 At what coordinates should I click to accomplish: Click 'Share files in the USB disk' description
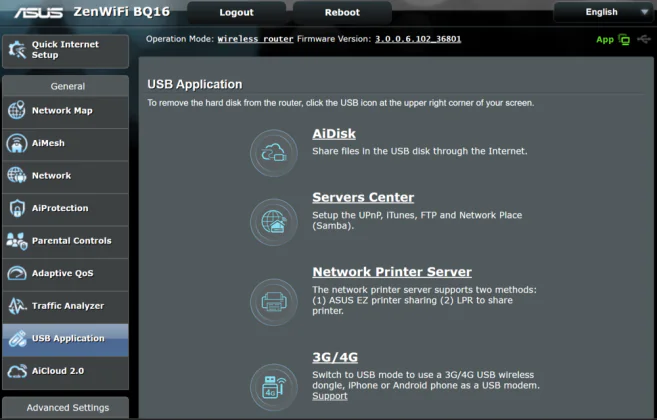click(x=419, y=151)
